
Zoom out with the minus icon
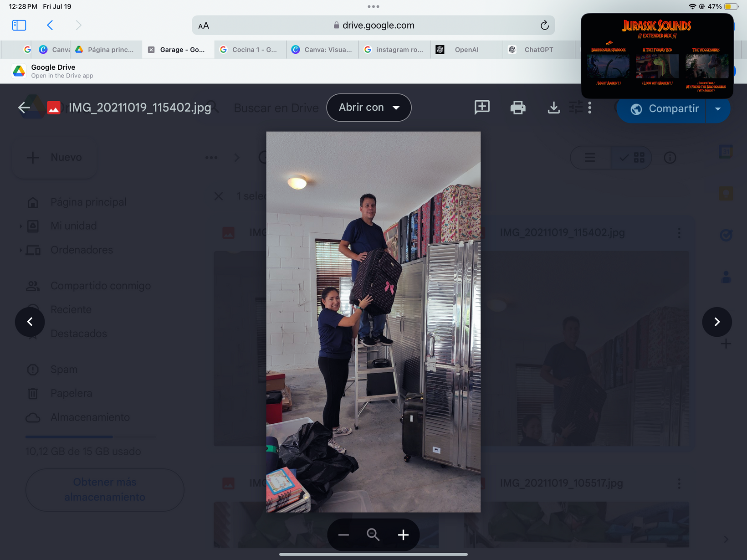pyautogui.click(x=343, y=535)
